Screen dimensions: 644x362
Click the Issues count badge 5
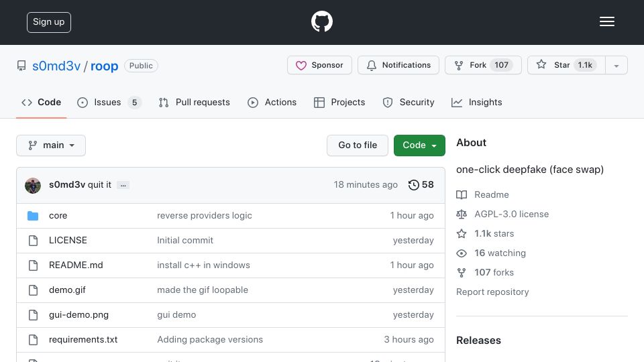(134, 102)
